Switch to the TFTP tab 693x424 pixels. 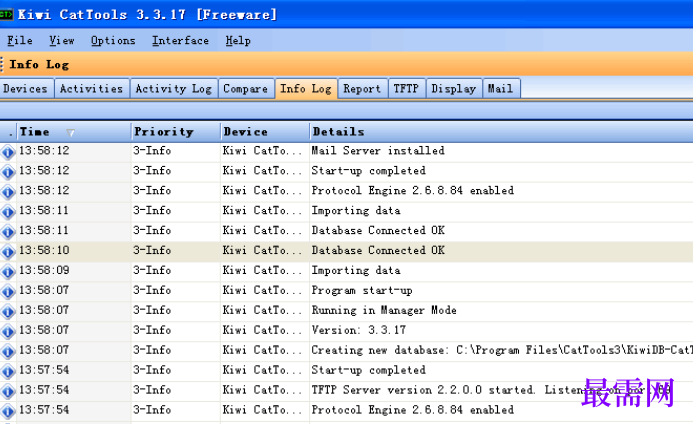pyautogui.click(x=406, y=88)
